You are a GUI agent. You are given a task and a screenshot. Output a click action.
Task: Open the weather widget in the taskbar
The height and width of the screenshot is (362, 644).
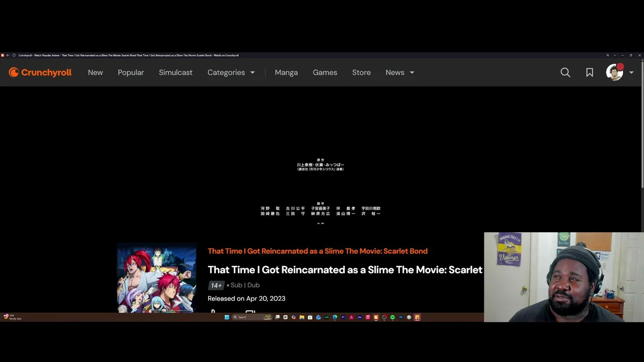(13, 317)
